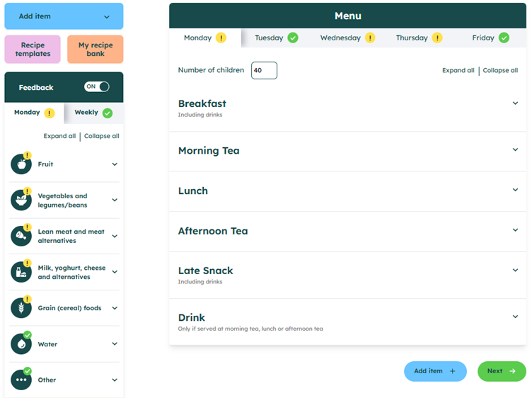Click the Morning Tea heading text
This screenshot has height=398, width=532.
[x=209, y=150]
